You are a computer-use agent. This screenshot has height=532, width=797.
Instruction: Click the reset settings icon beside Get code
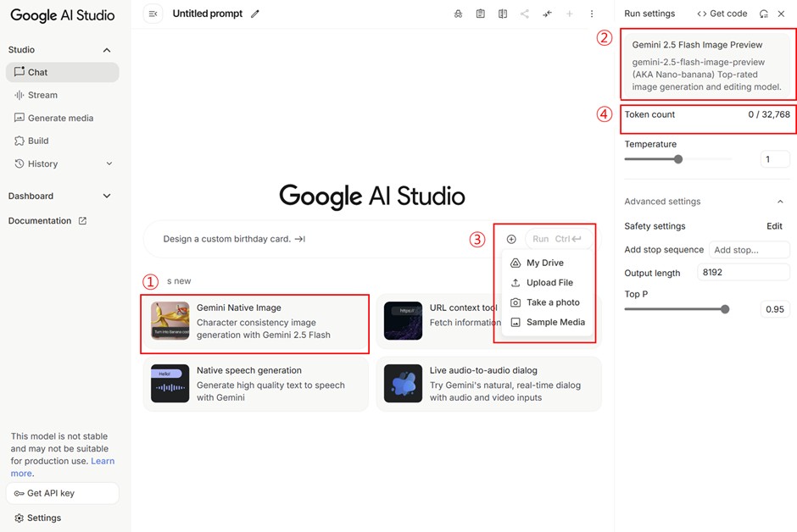[x=763, y=14]
